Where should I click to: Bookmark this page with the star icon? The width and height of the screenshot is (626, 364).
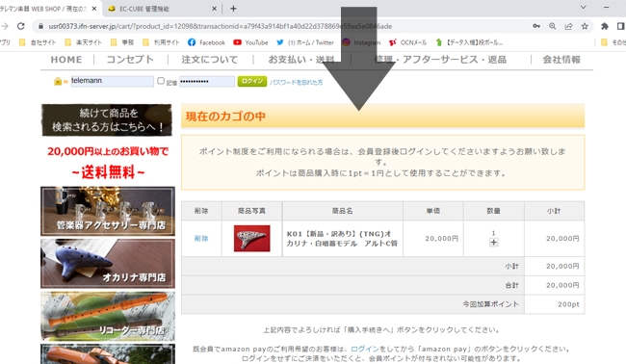pos(585,26)
